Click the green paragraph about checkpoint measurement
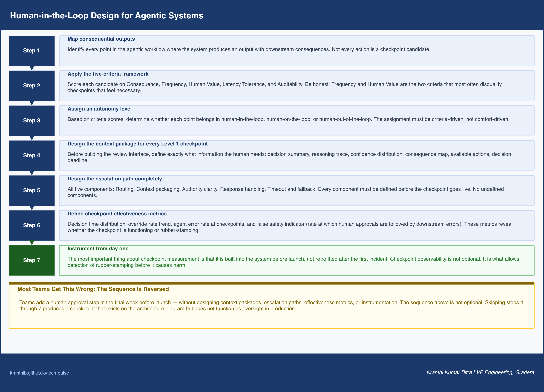Image resolution: width=544 pixels, height=392 pixels. click(x=293, y=262)
